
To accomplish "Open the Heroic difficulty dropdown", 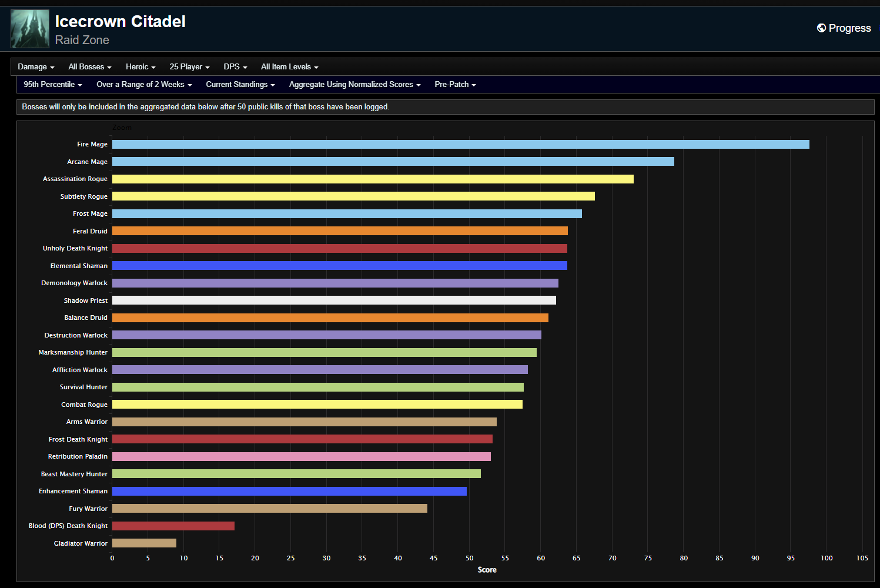I will [140, 66].
